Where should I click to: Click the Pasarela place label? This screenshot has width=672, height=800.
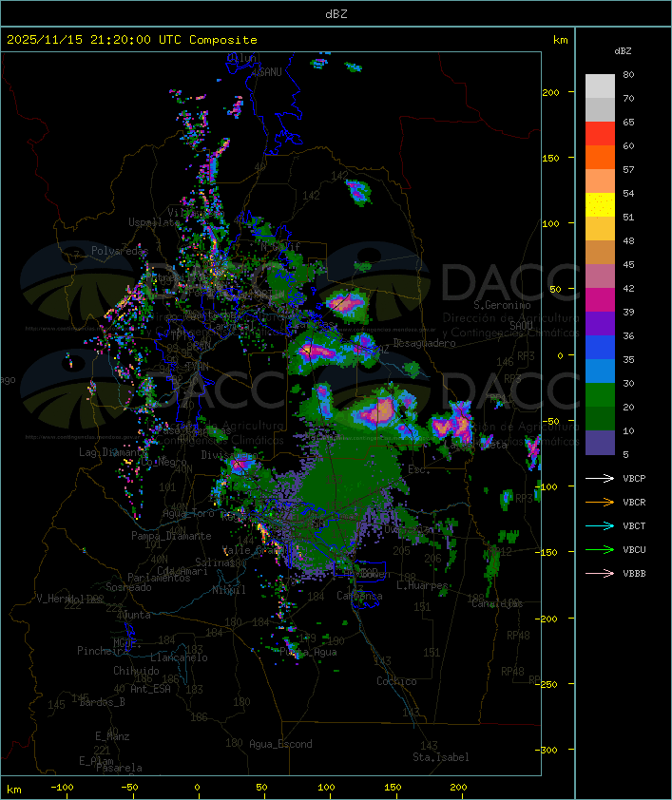coord(119,768)
